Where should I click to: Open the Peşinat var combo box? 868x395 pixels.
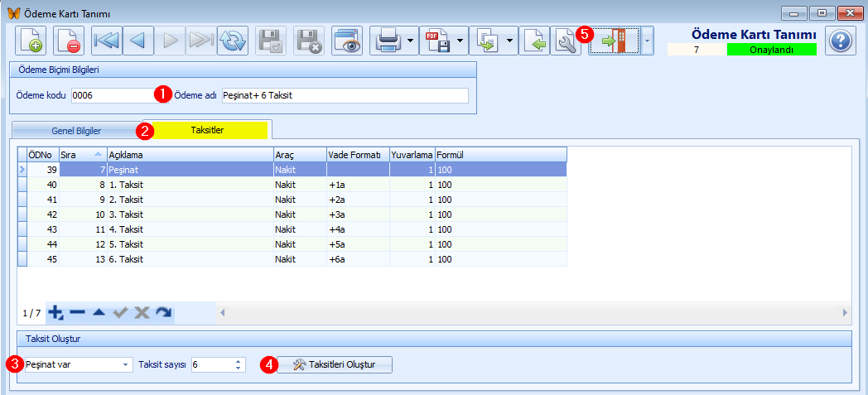pyautogui.click(x=78, y=364)
